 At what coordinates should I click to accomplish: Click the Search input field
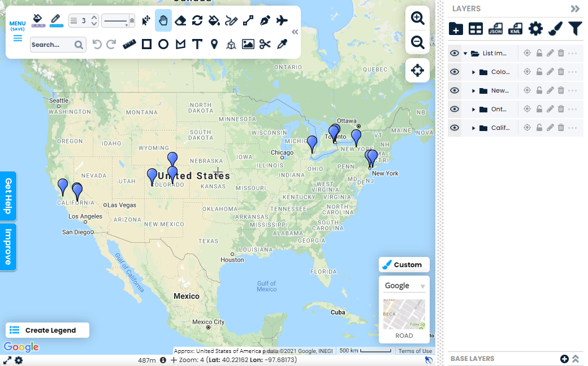tap(52, 45)
